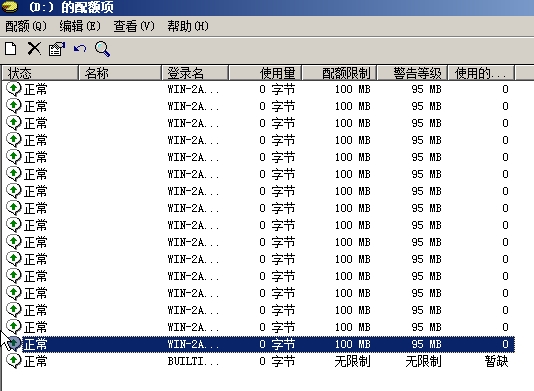Click 无限制 under 警告等级 column

pos(423,361)
